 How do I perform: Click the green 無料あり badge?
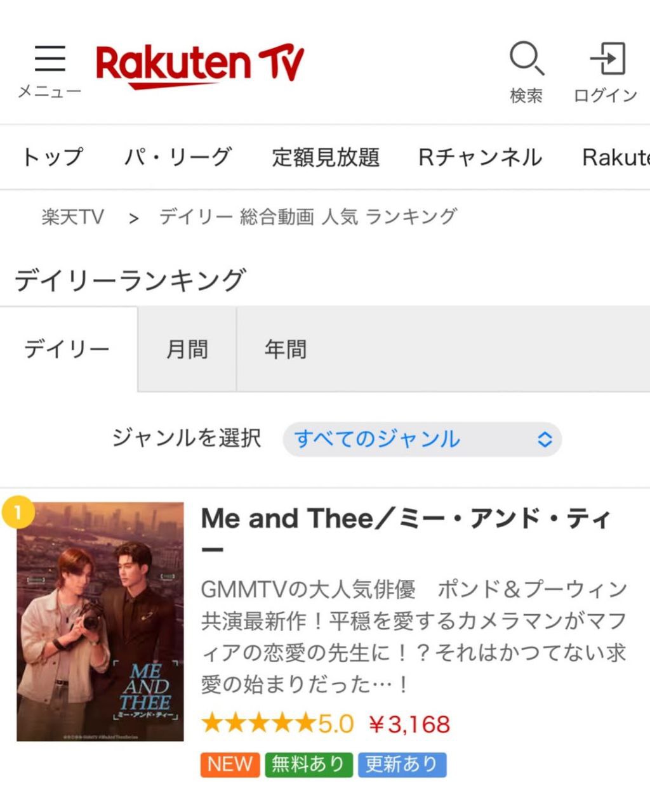point(308,764)
